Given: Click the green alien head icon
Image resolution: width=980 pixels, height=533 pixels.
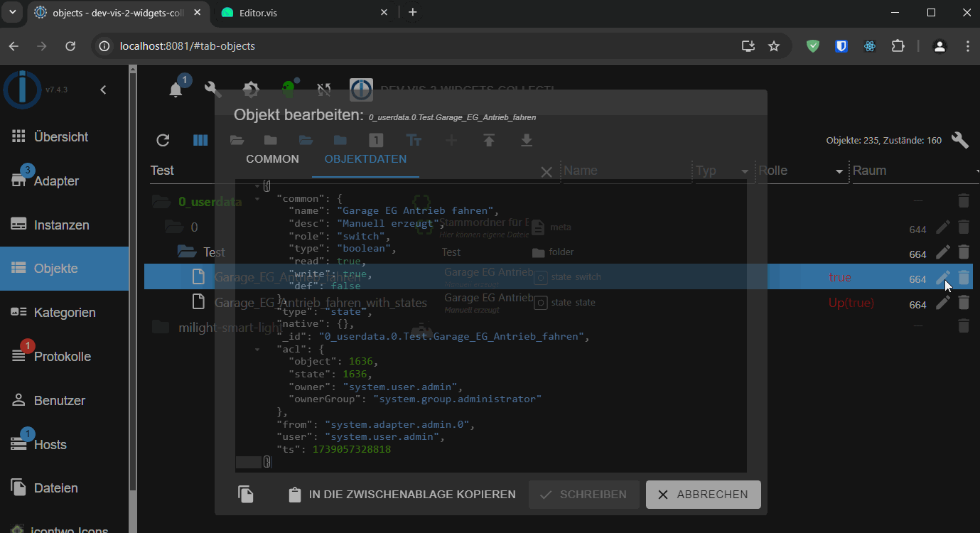Looking at the screenshot, I should (288, 90).
